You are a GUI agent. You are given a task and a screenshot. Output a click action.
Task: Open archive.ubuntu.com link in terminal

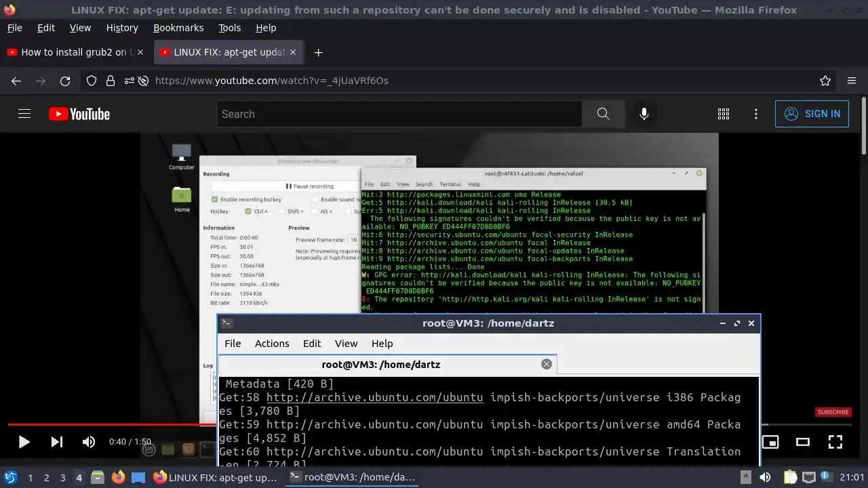point(374,397)
